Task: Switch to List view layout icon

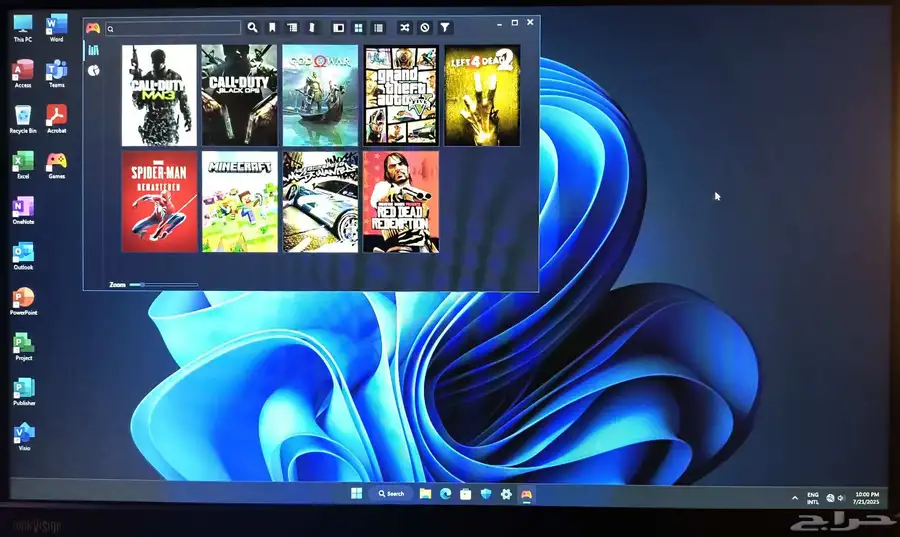Action: pyautogui.click(x=378, y=28)
